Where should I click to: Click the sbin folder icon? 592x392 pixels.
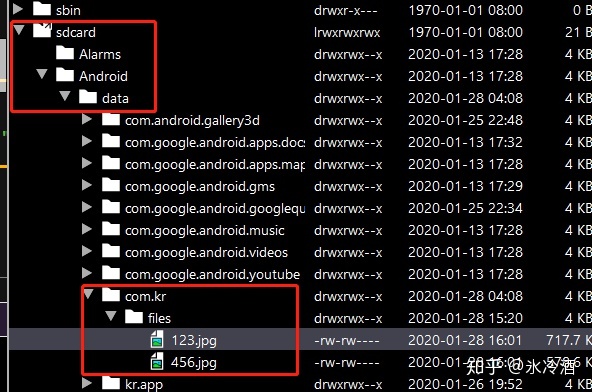click(x=42, y=9)
